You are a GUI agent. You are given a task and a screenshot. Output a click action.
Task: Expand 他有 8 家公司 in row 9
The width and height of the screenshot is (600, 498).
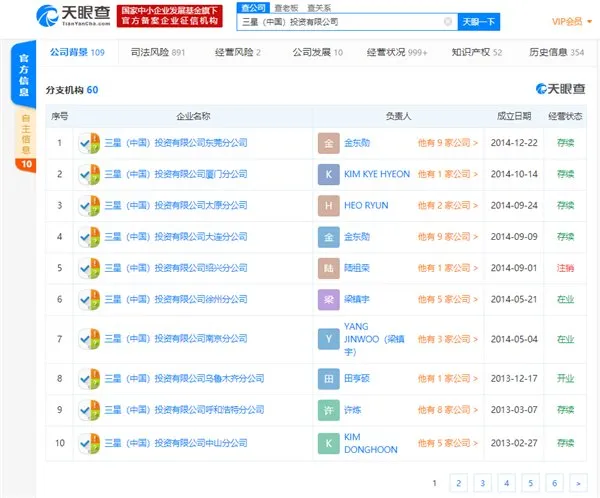click(448, 410)
